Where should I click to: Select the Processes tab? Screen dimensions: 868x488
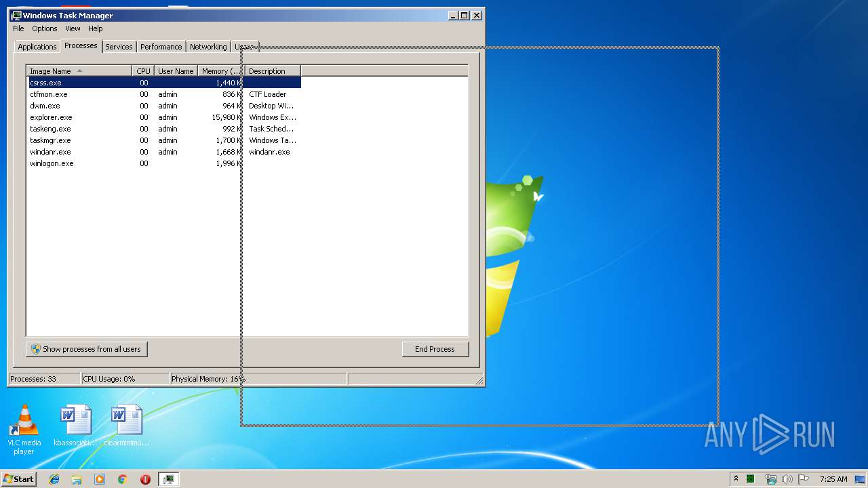coord(81,45)
